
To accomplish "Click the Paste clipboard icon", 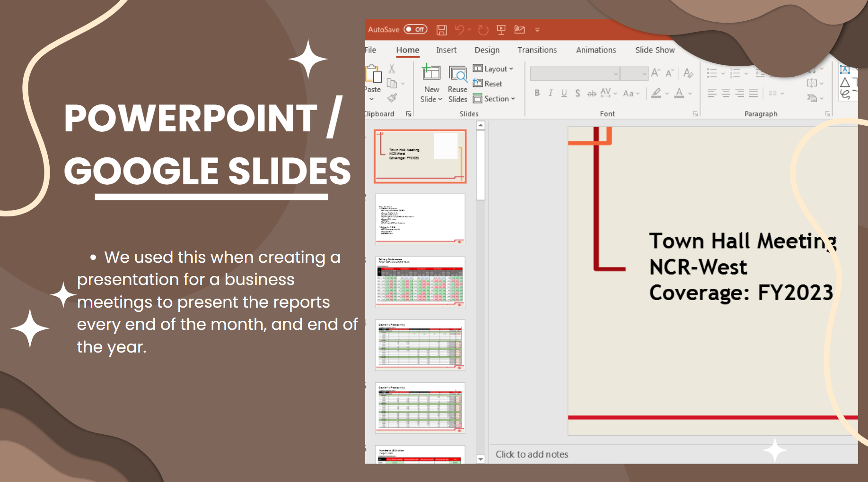I will (373, 74).
